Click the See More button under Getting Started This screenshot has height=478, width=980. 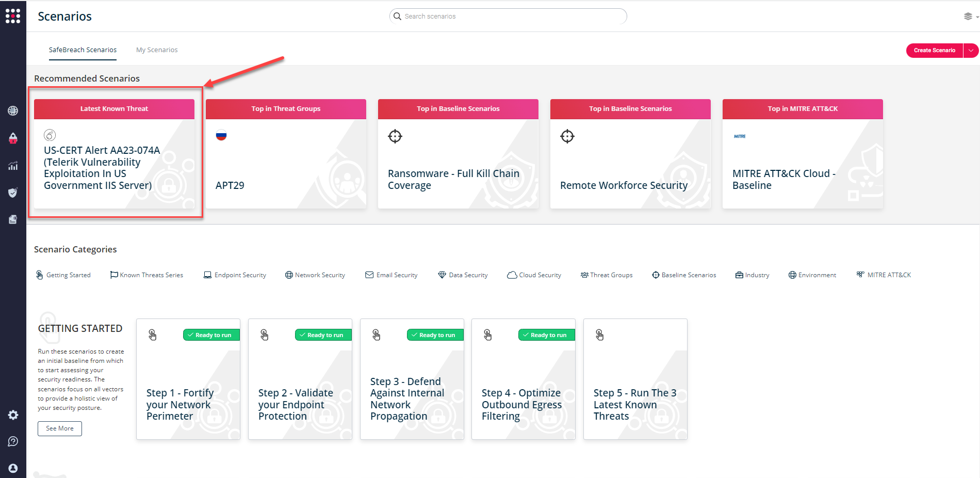(59, 428)
